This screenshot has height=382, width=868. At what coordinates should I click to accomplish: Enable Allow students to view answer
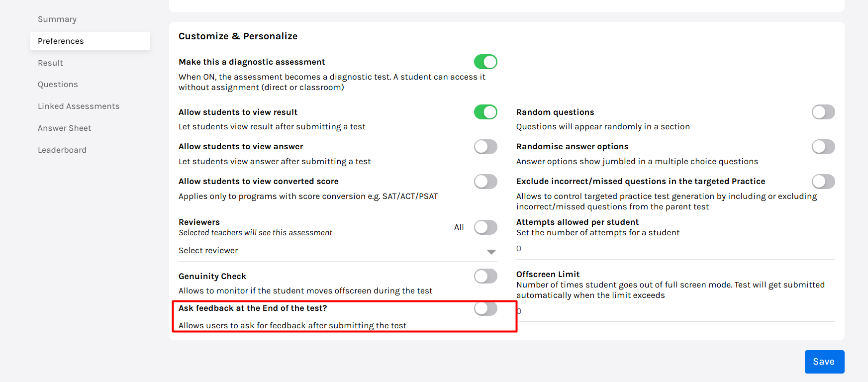(x=485, y=147)
